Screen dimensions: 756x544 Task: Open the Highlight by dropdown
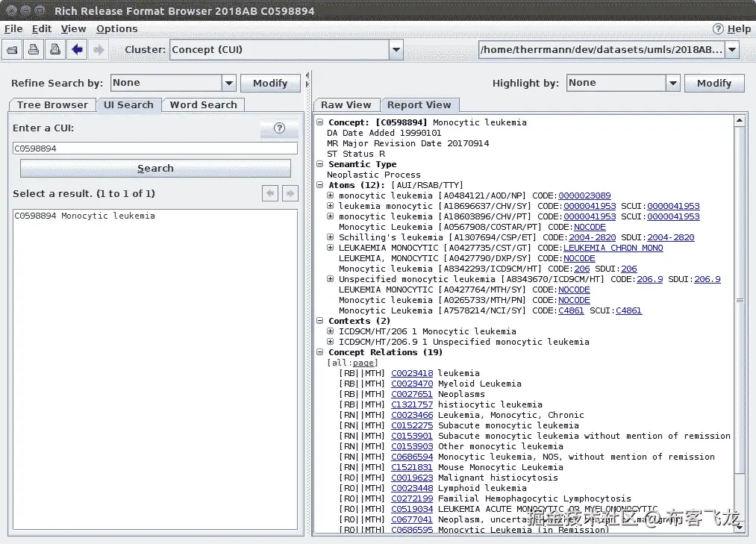[x=672, y=83]
